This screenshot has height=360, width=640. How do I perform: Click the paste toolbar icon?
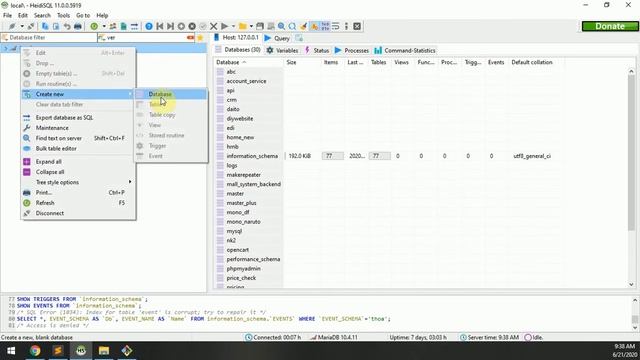pos(56,26)
